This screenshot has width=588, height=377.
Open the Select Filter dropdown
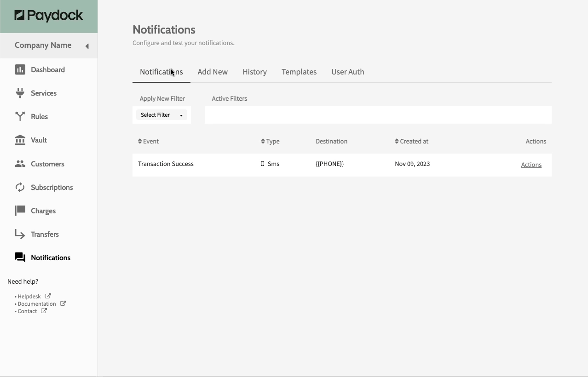161,115
